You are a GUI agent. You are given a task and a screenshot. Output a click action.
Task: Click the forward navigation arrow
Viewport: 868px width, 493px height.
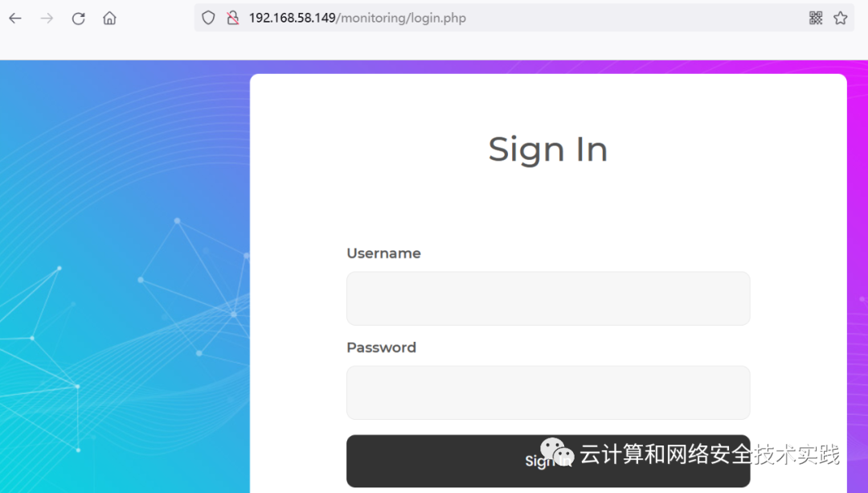click(47, 18)
